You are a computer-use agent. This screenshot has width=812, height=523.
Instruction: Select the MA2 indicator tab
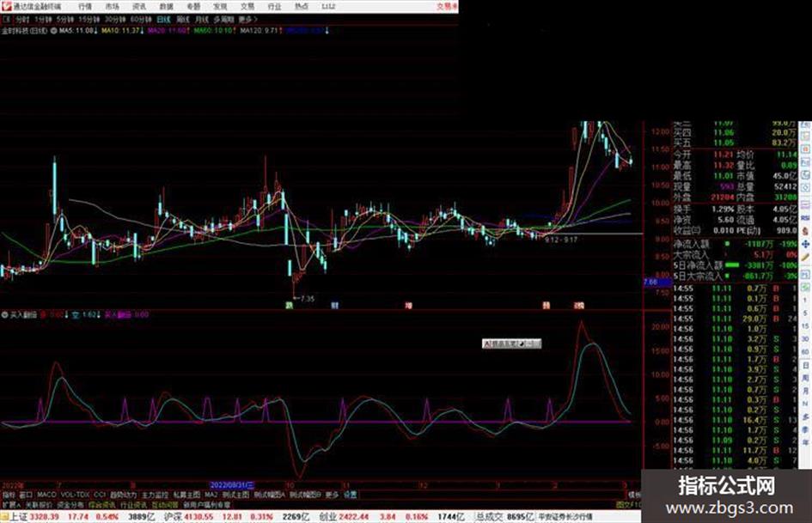tap(211, 495)
